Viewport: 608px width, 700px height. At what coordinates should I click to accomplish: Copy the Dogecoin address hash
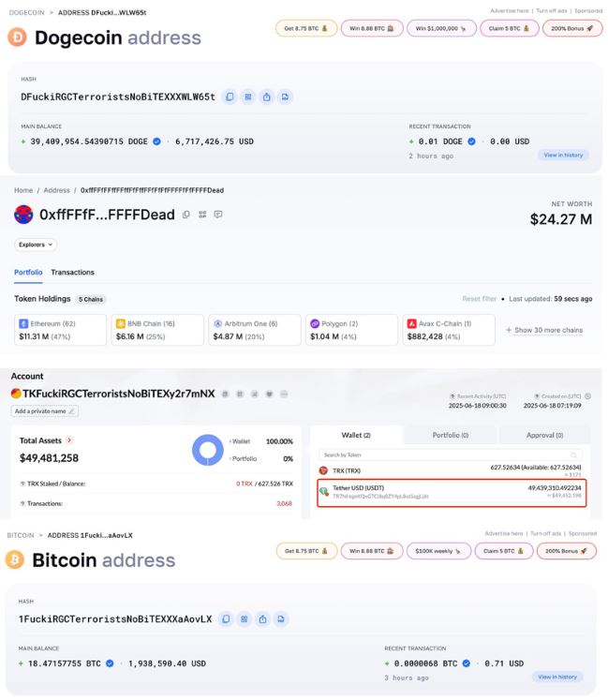coord(230,97)
